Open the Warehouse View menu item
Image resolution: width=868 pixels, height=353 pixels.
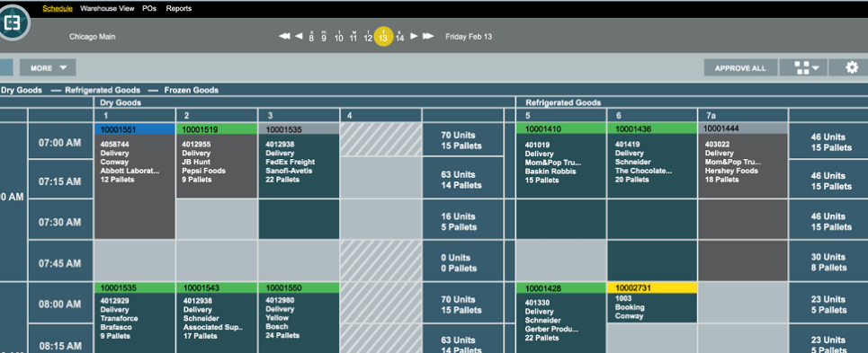pyautogui.click(x=107, y=8)
